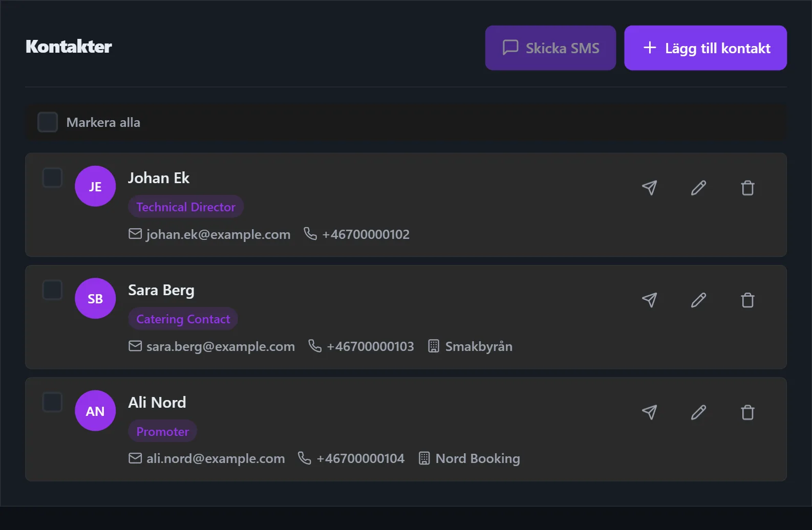812x530 pixels.
Task: Click the contact name Sara Berg
Action: 161,291
